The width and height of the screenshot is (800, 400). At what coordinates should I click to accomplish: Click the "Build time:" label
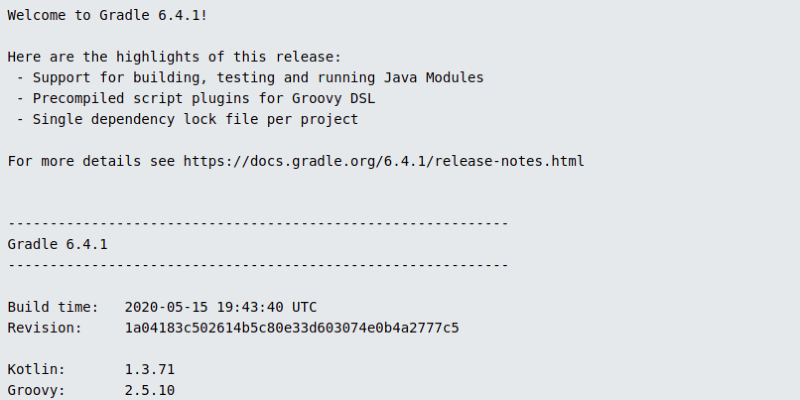53,307
